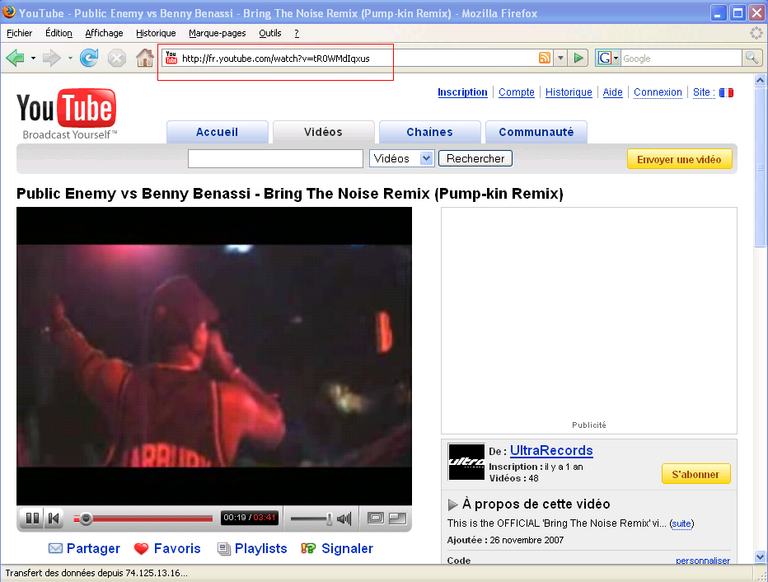
Task: Click the Google search input field
Action: pyautogui.click(x=681, y=58)
